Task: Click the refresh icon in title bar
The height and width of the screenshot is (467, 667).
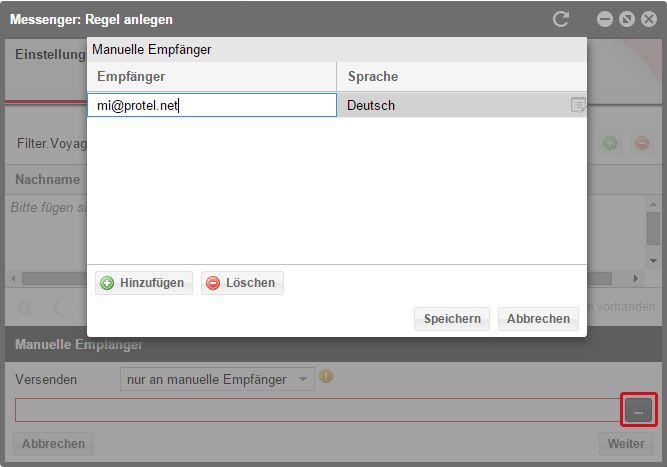Action: (561, 19)
